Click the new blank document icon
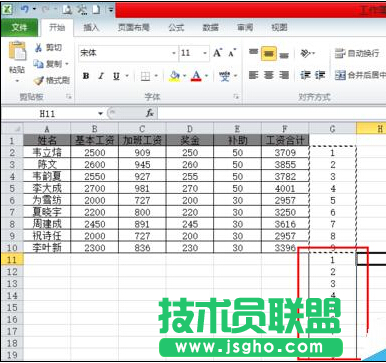This screenshot has width=386, height=363. pos(96,9)
